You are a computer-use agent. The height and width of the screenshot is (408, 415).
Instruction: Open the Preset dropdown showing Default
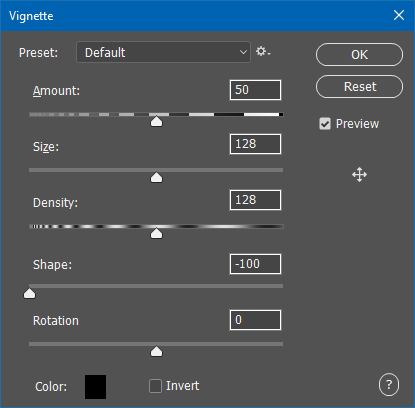pos(163,52)
